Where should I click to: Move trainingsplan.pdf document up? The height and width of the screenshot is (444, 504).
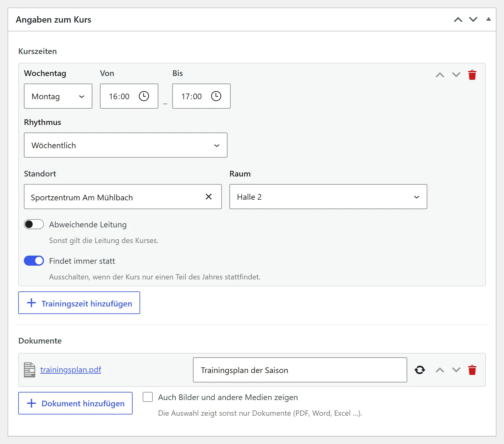point(440,370)
